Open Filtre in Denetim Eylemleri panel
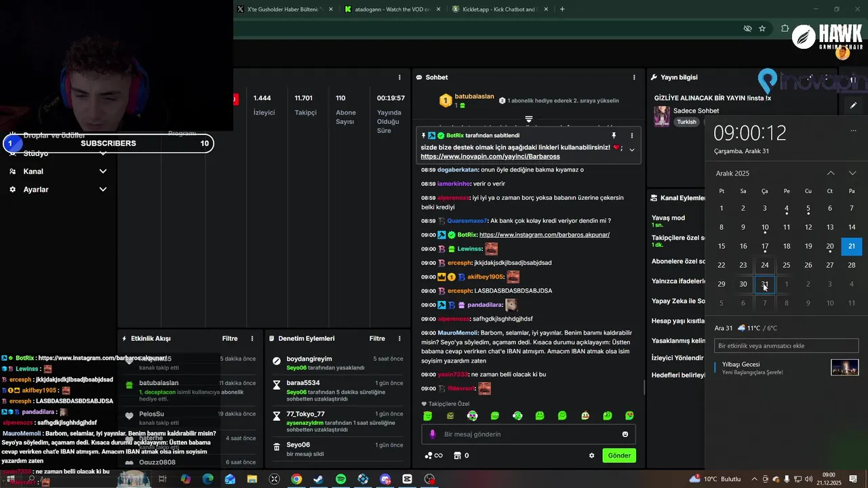Screen dimensions: 868x488 click(x=377, y=338)
